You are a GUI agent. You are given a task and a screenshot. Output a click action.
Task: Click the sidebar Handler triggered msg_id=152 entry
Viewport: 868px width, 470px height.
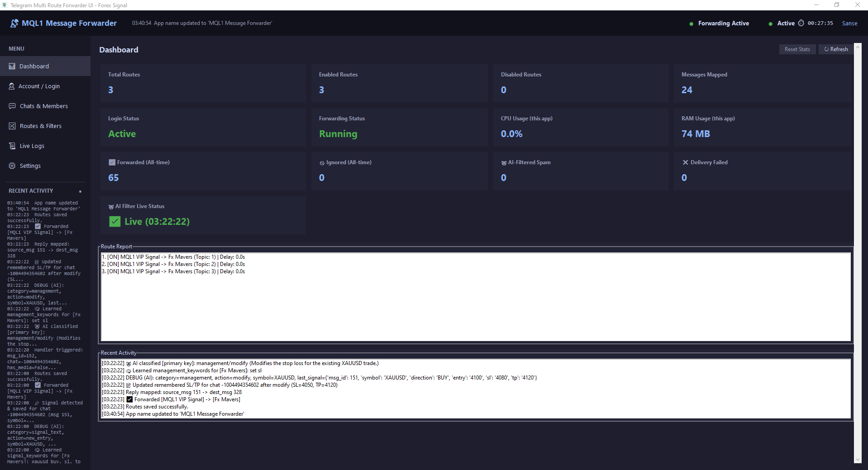45,359
